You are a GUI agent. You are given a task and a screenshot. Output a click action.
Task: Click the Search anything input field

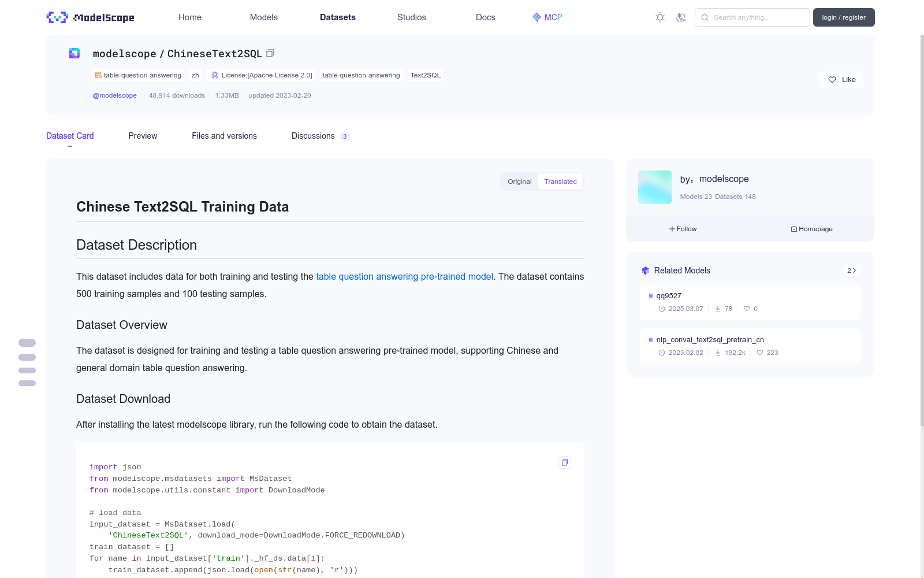pyautogui.click(x=752, y=17)
